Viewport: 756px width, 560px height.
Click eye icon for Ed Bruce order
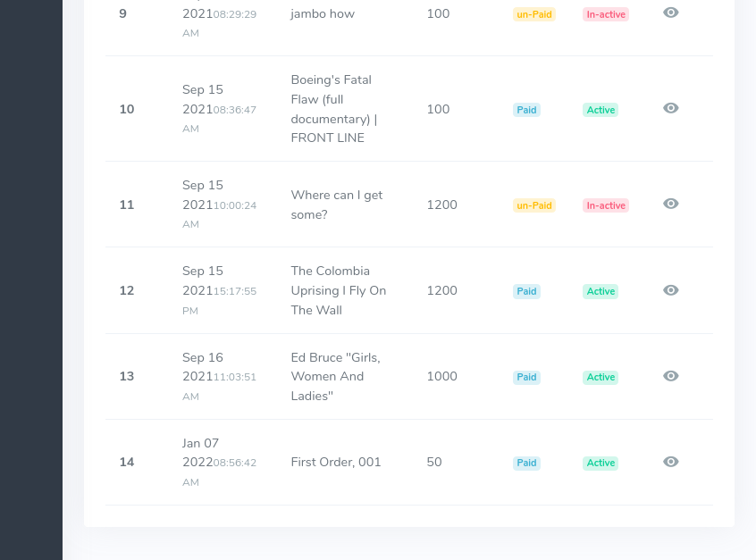tap(671, 376)
